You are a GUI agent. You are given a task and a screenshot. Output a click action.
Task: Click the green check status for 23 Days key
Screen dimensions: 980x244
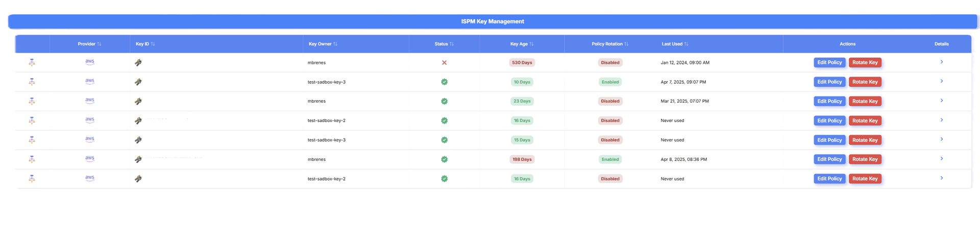pos(444,101)
